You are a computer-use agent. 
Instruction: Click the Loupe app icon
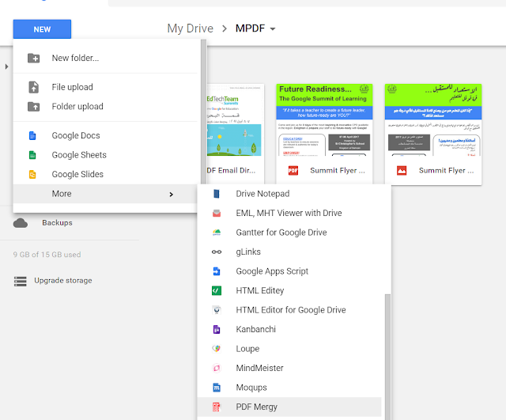point(217,349)
